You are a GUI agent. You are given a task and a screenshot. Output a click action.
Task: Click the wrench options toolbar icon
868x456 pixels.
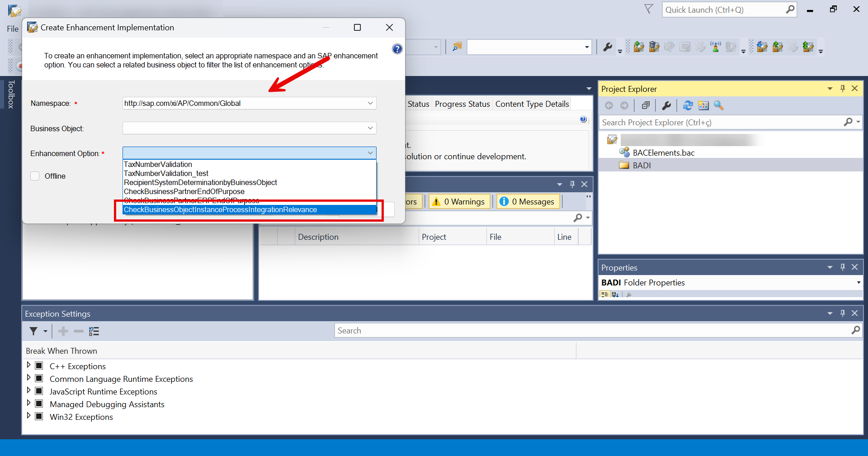point(608,47)
